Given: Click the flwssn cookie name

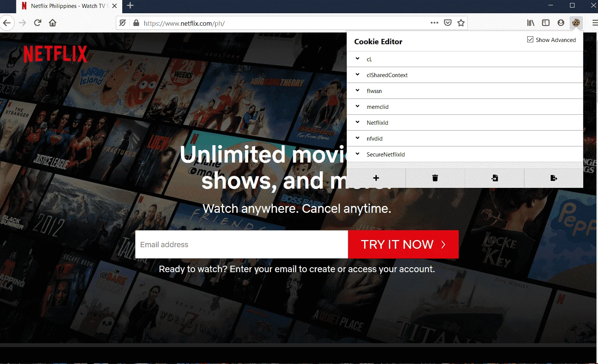Looking at the screenshot, I should click(x=374, y=91).
